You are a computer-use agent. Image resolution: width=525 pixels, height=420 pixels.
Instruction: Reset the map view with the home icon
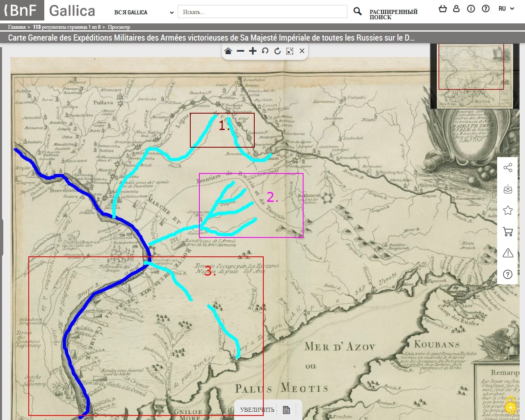[x=228, y=51]
